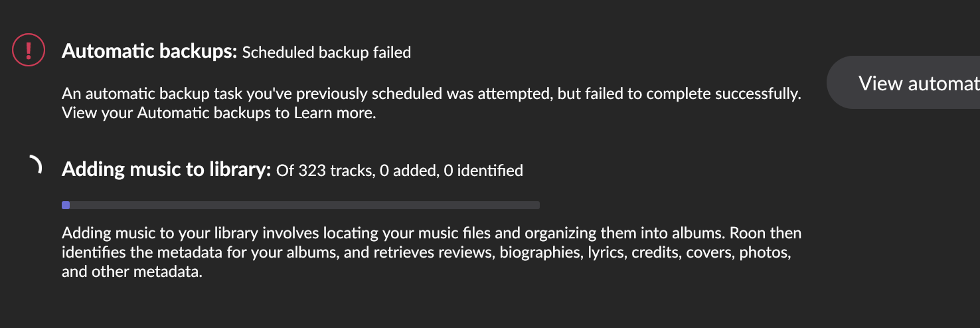
Task: Click the 'Scheduled backup failed' status text
Action: tap(327, 52)
